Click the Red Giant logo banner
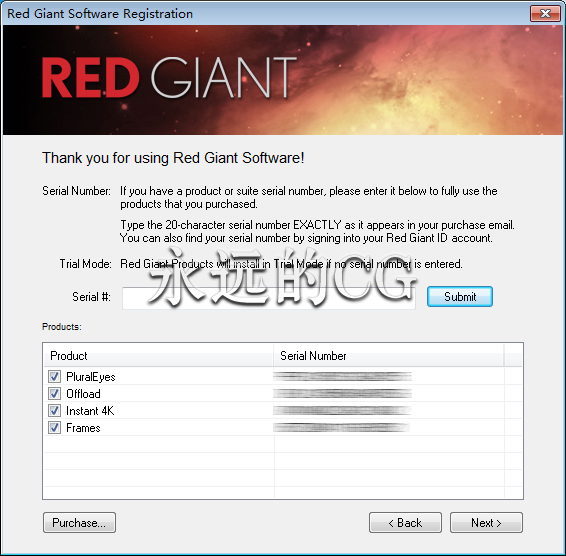 click(x=283, y=80)
